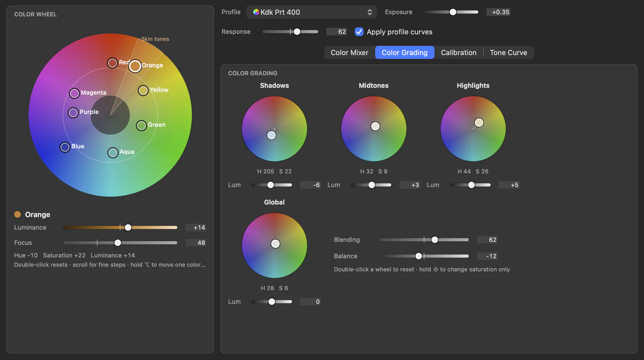Image resolution: width=644 pixels, height=360 pixels.
Task: Select the Aqua color wheel node
Action: (x=113, y=152)
